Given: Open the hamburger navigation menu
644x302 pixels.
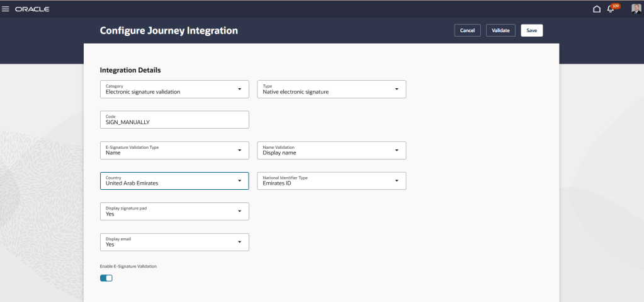Looking at the screenshot, I should (6, 9).
